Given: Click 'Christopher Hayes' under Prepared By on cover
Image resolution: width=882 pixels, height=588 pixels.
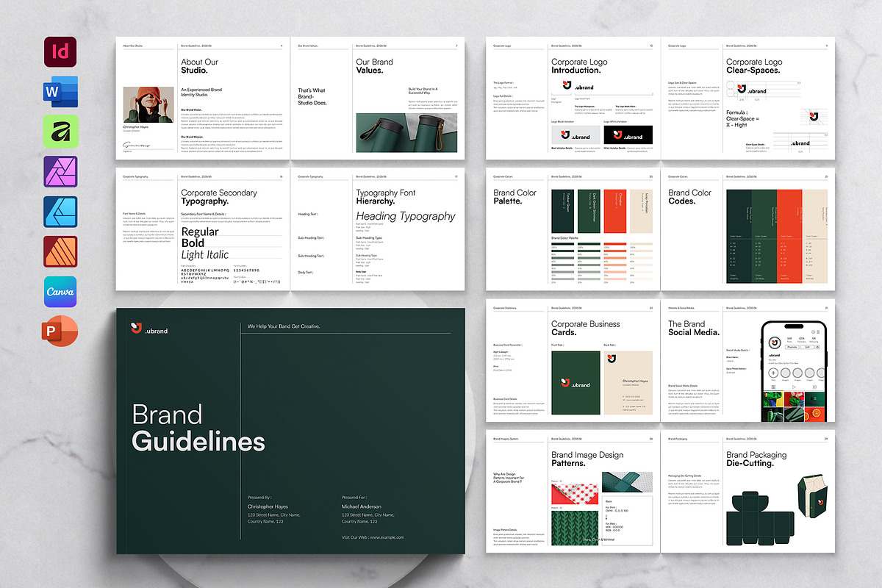Looking at the screenshot, I should tap(268, 506).
